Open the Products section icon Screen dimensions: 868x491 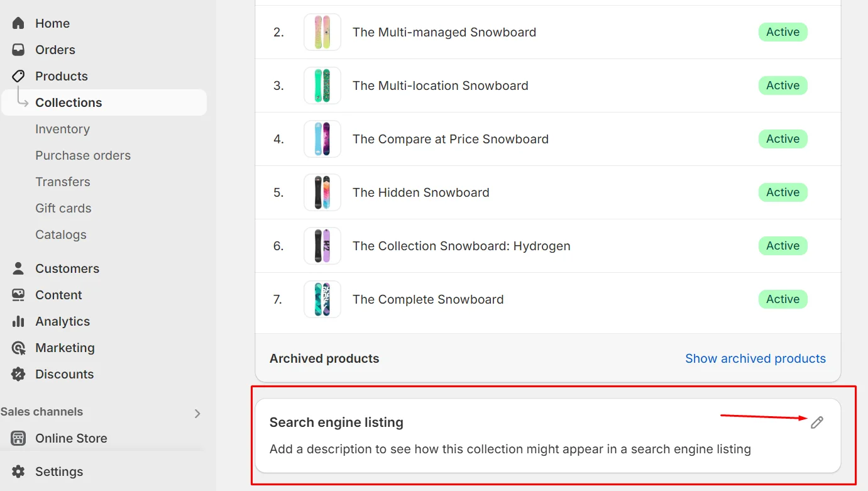[19, 76]
